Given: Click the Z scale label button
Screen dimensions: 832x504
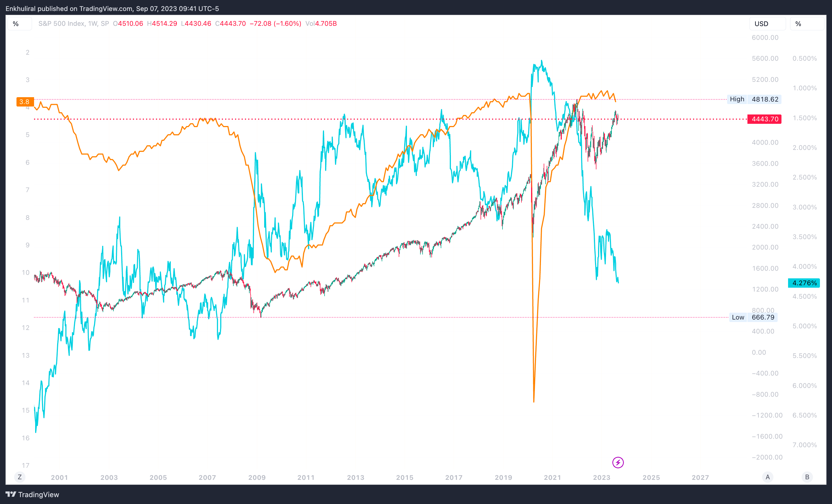Looking at the screenshot, I should [19, 477].
